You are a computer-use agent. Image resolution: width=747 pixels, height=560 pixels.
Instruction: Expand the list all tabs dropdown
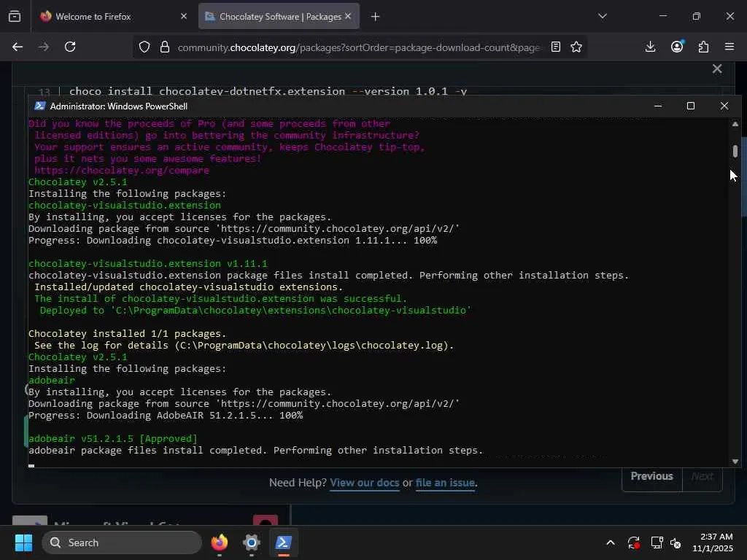pyautogui.click(x=603, y=16)
